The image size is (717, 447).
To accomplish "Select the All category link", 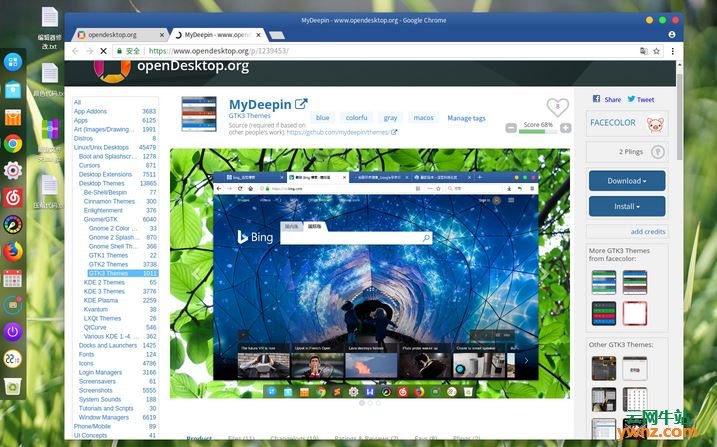I will 77,102.
